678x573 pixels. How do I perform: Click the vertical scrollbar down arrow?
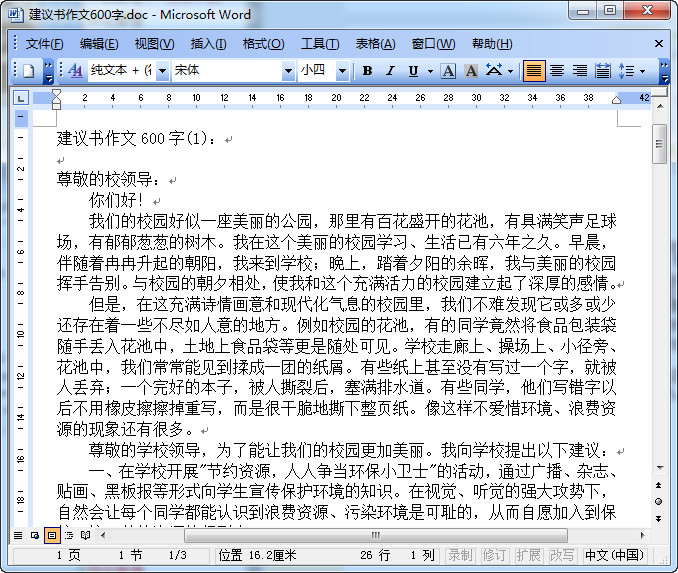(x=659, y=467)
